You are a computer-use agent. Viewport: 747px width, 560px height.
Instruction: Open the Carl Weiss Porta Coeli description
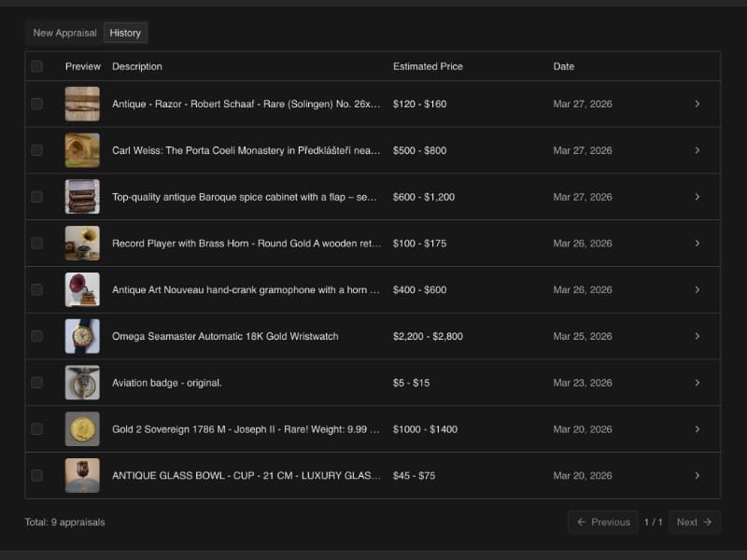246,150
